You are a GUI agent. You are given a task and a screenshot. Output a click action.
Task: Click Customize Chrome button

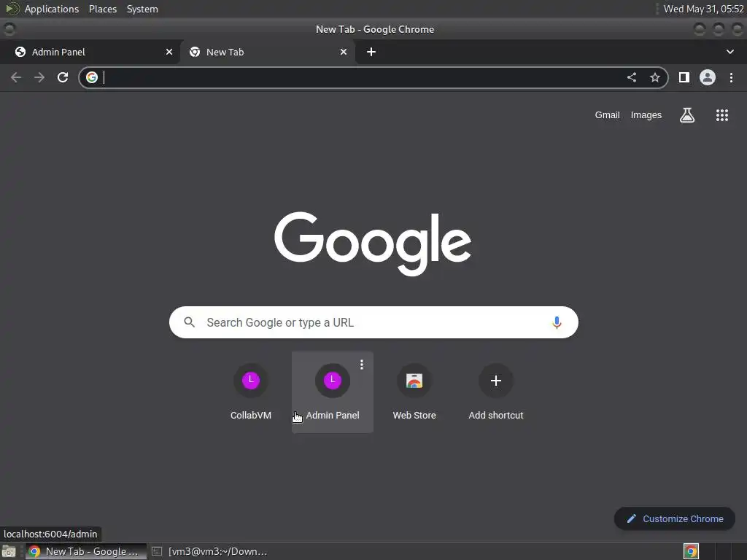(x=675, y=518)
